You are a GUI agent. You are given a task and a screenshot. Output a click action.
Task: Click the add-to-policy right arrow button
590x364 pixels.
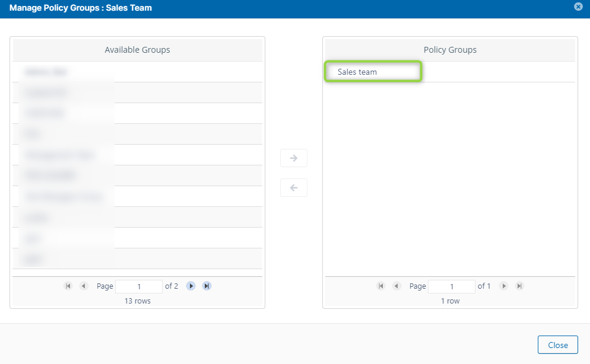coord(293,158)
